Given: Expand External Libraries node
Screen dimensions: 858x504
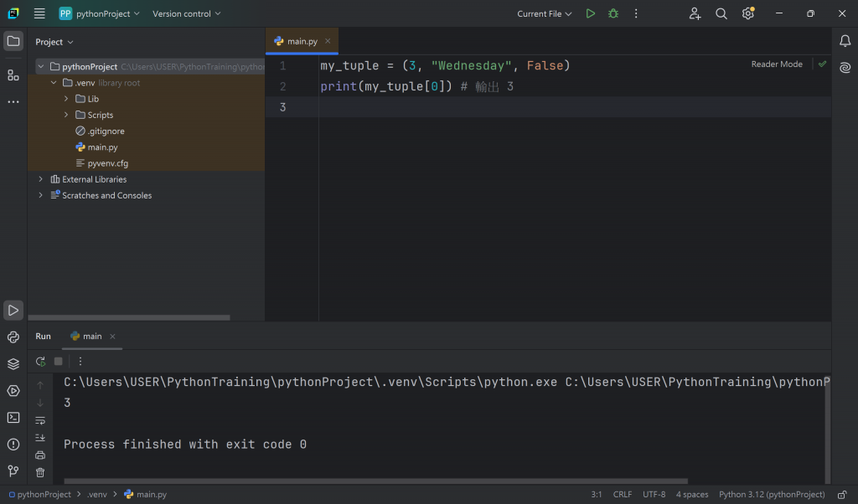Looking at the screenshot, I should coord(40,179).
